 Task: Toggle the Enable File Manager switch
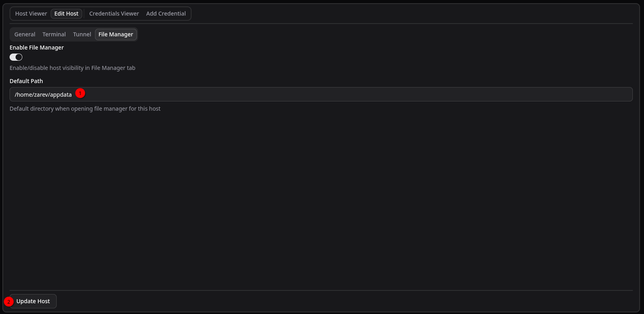[x=16, y=57]
